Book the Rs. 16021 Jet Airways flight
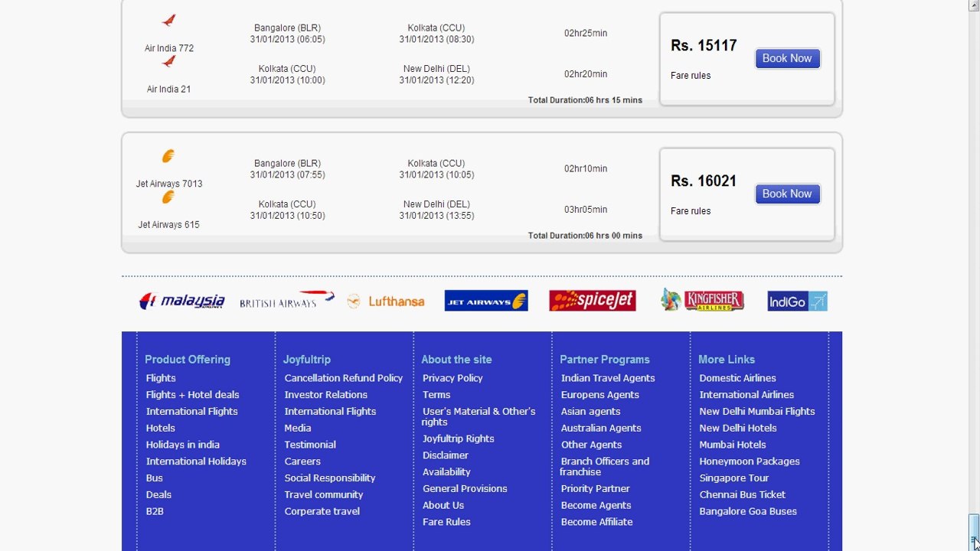 (787, 194)
